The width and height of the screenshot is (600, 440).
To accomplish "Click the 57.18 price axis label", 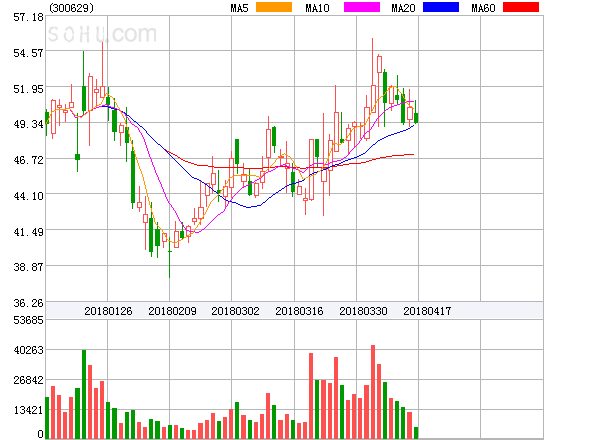I will coord(28,17).
